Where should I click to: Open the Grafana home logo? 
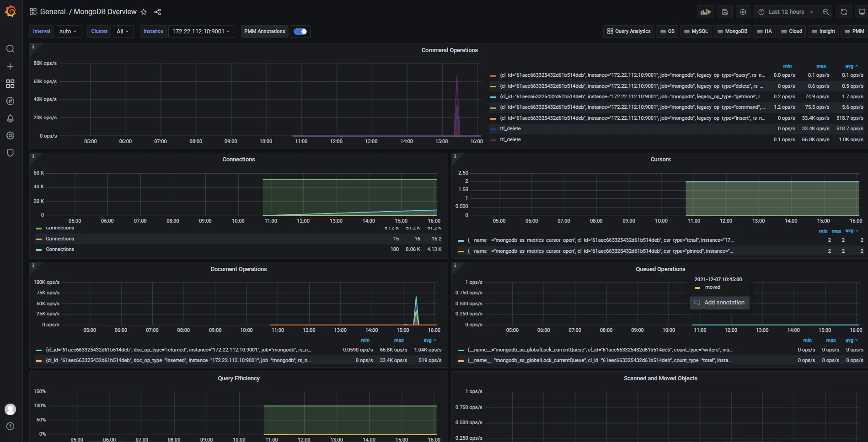[10, 11]
